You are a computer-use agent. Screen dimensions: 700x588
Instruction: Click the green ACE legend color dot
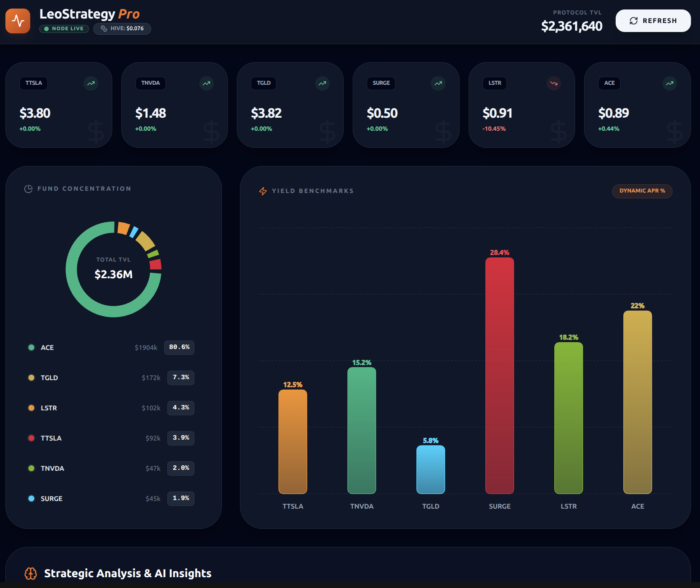pyautogui.click(x=32, y=348)
